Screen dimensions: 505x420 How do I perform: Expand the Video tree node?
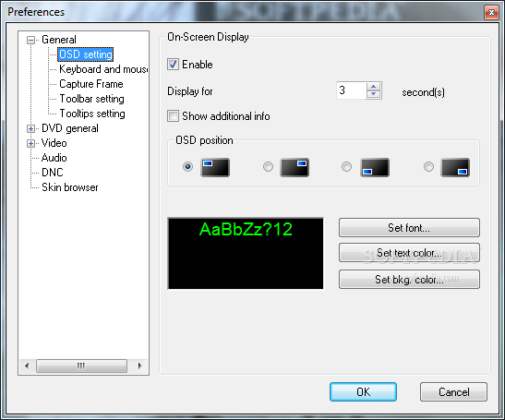pyautogui.click(x=30, y=143)
